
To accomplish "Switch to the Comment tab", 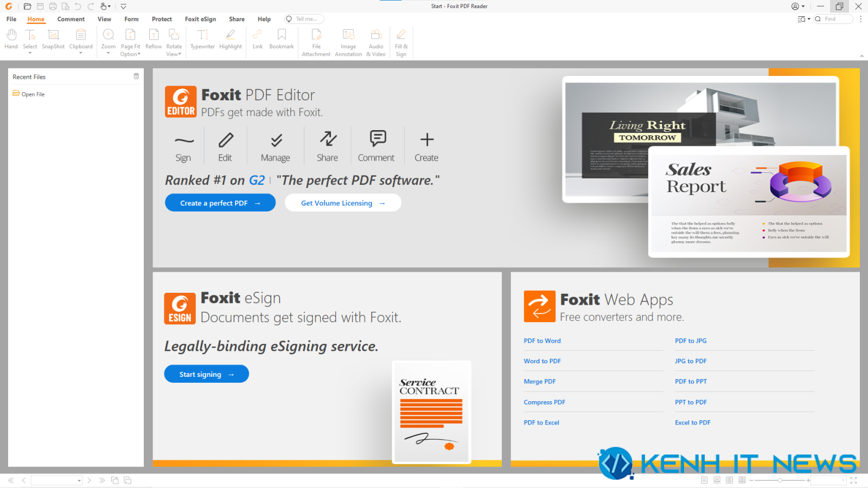I will click(71, 19).
